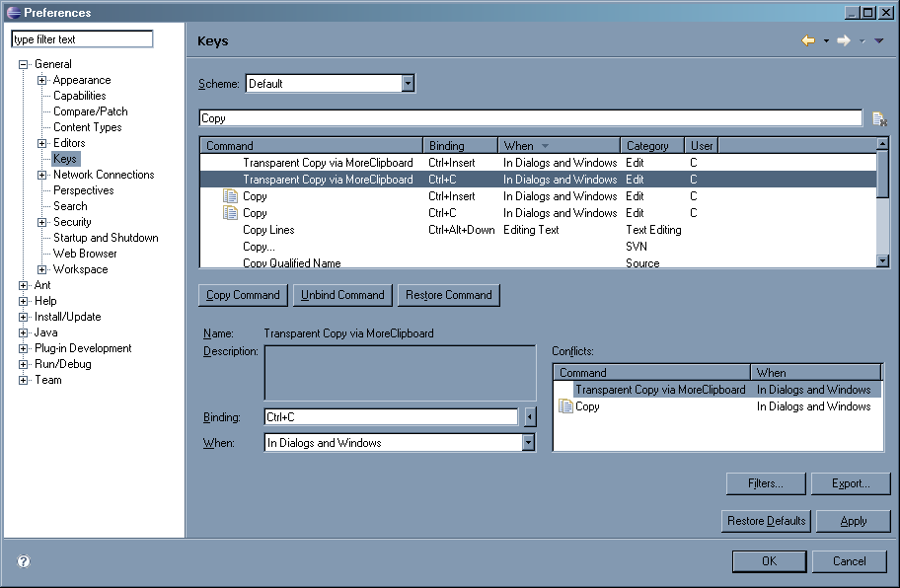Expand the Java tree node
The image size is (900, 588).
[x=24, y=332]
